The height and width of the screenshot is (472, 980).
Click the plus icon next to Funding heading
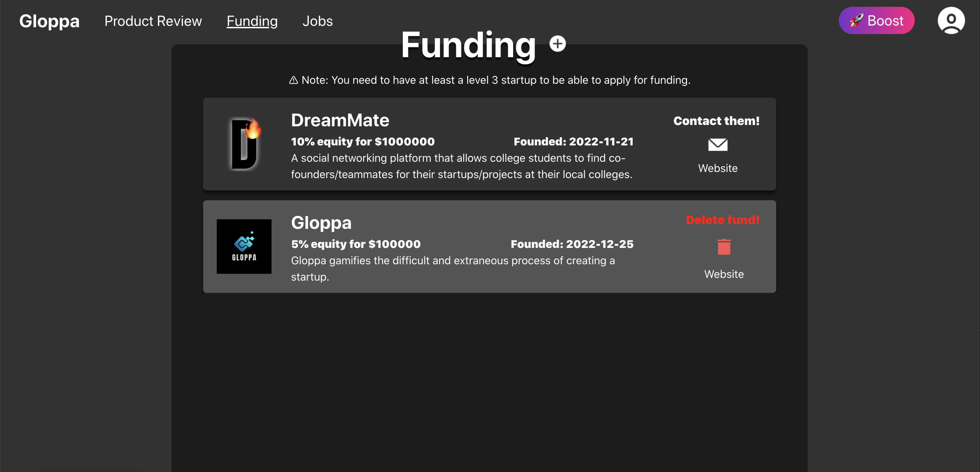pyautogui.click(x=557, y=44)
